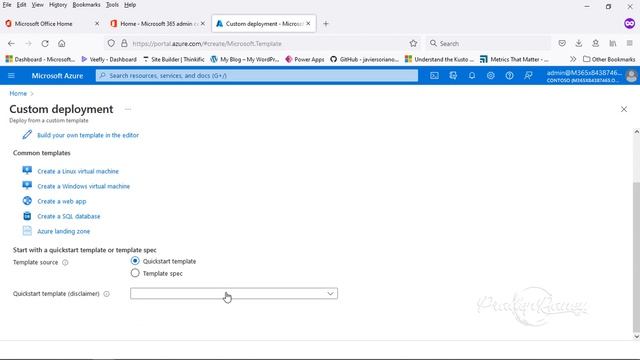Show more bookmarks with the double chevron

573,59
